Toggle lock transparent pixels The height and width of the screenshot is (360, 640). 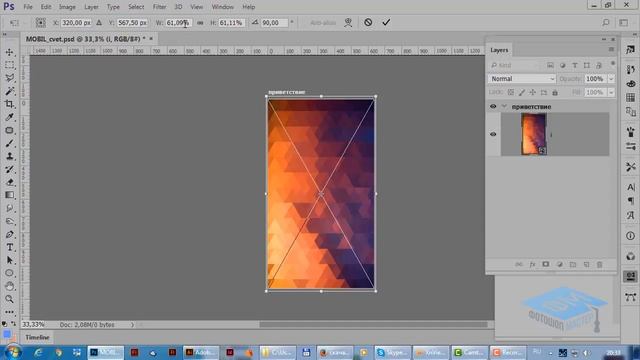tap(511, 93)
